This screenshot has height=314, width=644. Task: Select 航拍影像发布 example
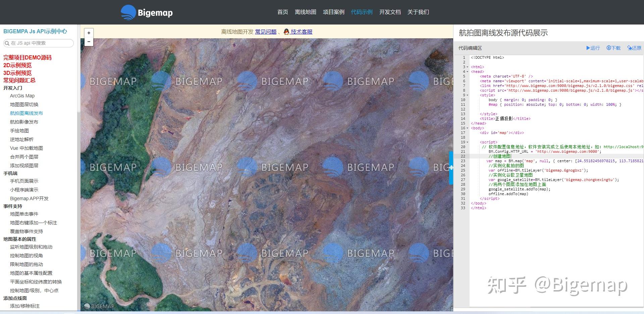24,122
